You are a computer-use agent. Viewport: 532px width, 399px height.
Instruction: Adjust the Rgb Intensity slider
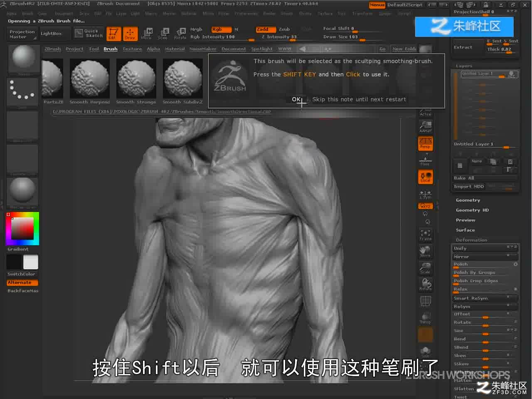pyautogui.click(x=222, y=37)
